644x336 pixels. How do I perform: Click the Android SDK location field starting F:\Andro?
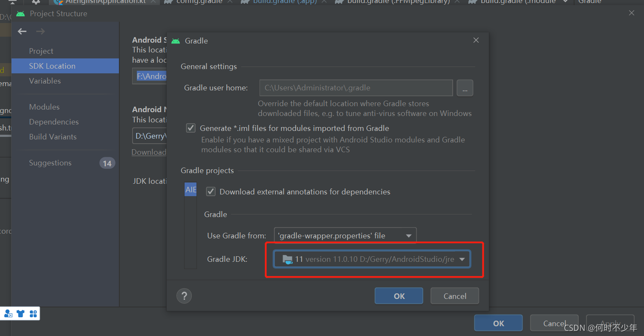[x=150, y=76]
